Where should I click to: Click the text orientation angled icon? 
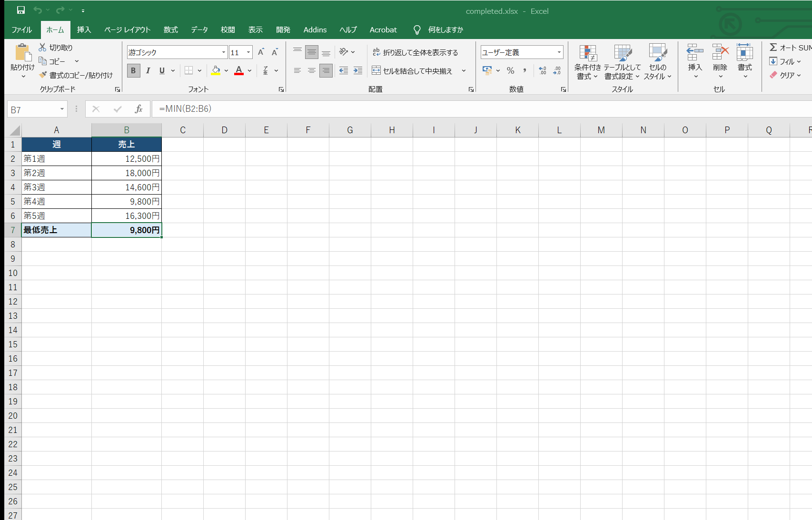[344, 51]
